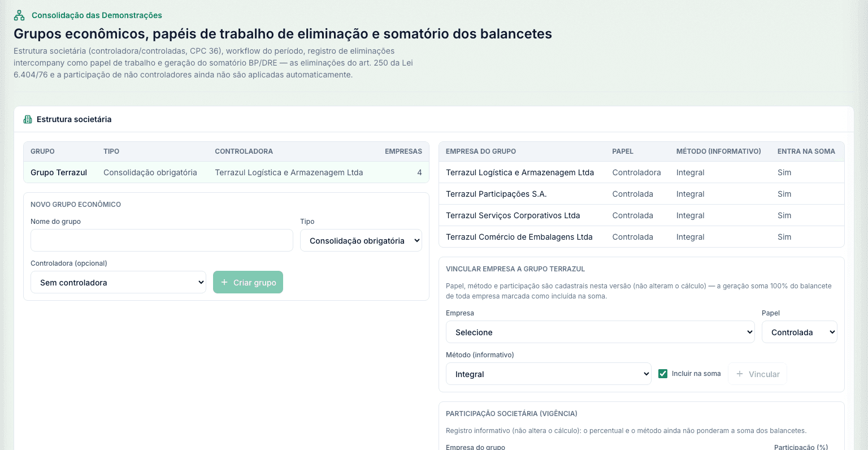Click the Estrutura societária building icon
This screenshot has height=450, width=868.
point(28,119)
